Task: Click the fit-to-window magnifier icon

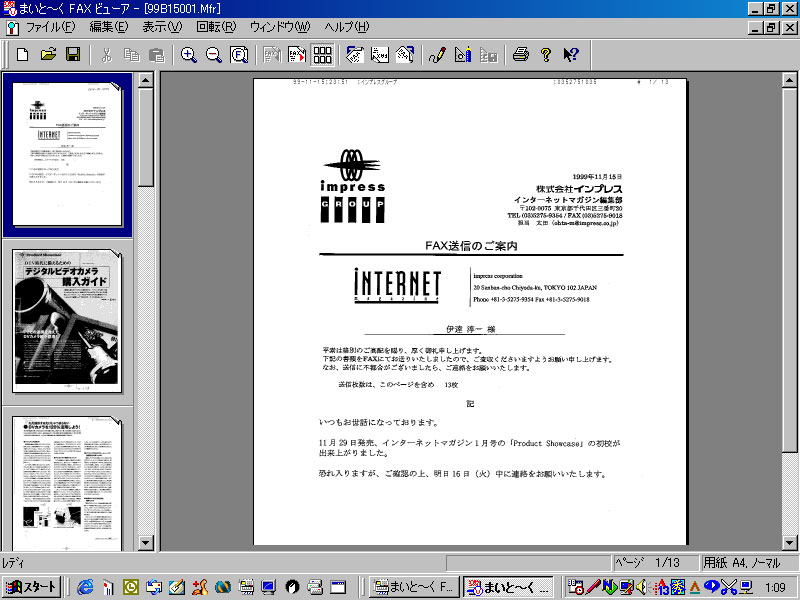Action: pyautogui.click(x=239, y=55)
